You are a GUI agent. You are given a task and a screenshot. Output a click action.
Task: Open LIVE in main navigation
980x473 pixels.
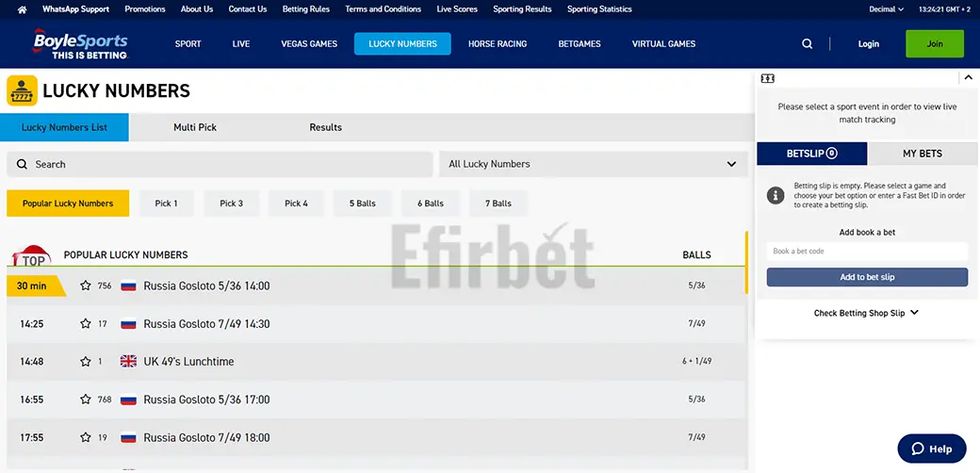tap(241, 43)
